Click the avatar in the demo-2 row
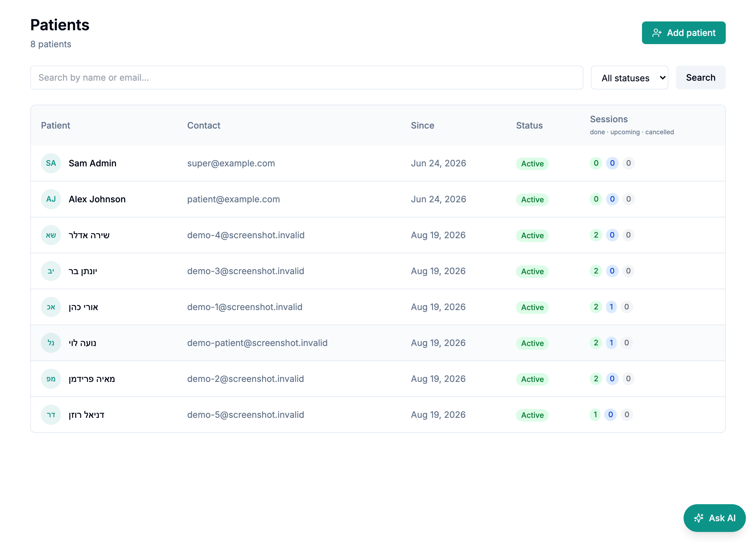 coord(51,378)
